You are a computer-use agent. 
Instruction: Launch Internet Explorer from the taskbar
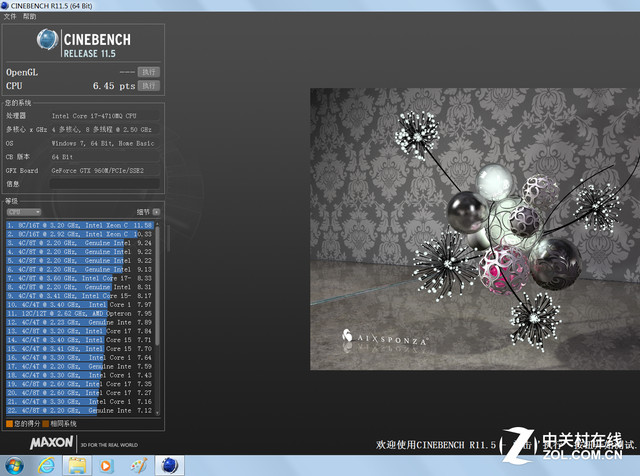(x=45, y=465)
